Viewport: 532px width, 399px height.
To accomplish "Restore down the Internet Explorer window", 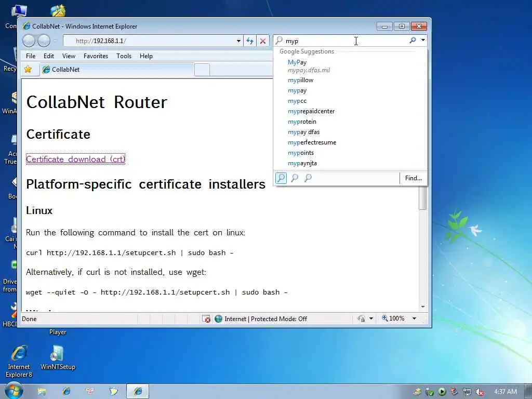I will point(402,26).
